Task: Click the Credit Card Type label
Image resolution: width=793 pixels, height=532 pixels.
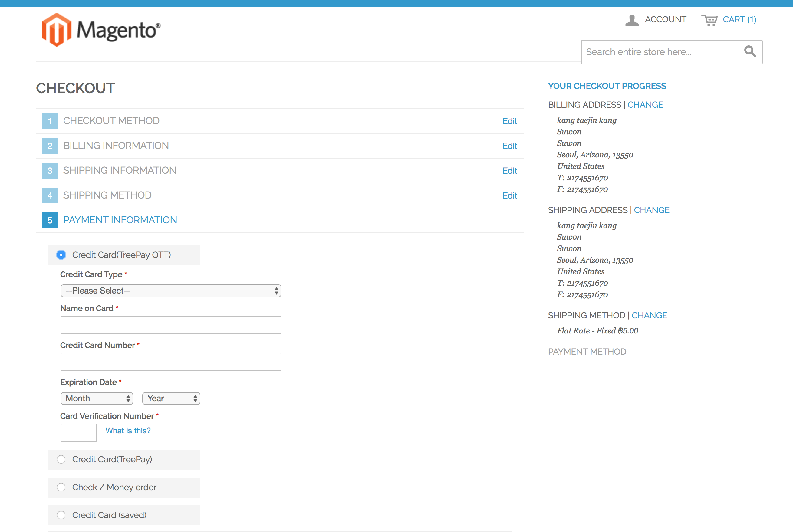Action: (91, 274)
